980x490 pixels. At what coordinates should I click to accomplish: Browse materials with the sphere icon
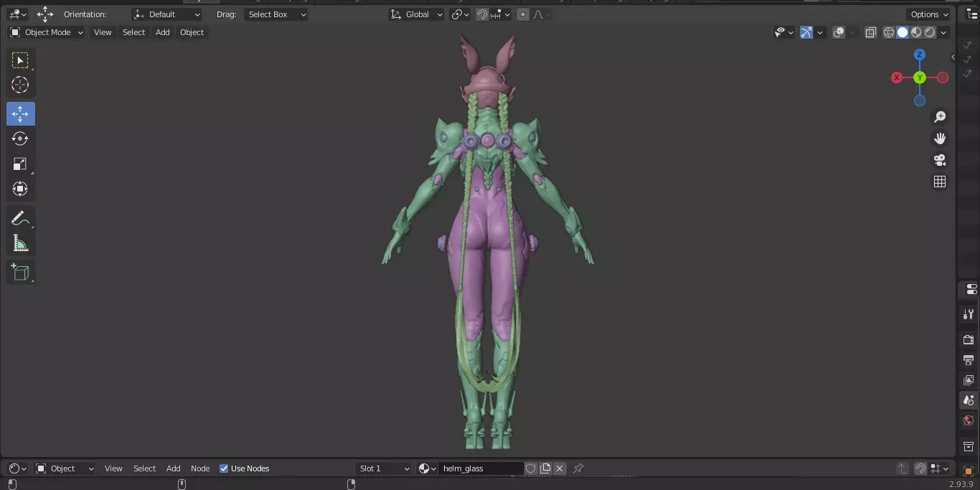[x=426, y=468]
